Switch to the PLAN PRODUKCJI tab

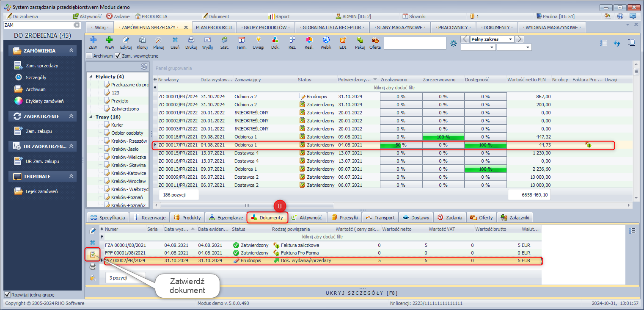point(214,28)
